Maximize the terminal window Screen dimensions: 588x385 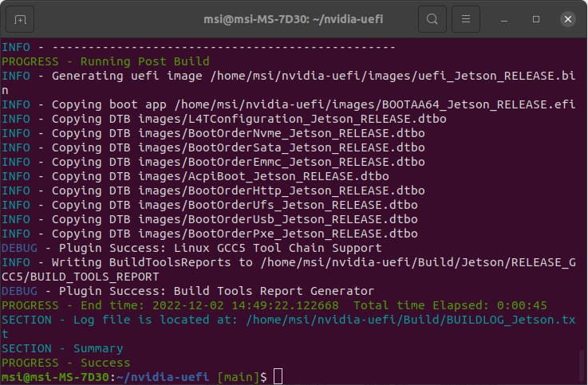tap(536, 19)
